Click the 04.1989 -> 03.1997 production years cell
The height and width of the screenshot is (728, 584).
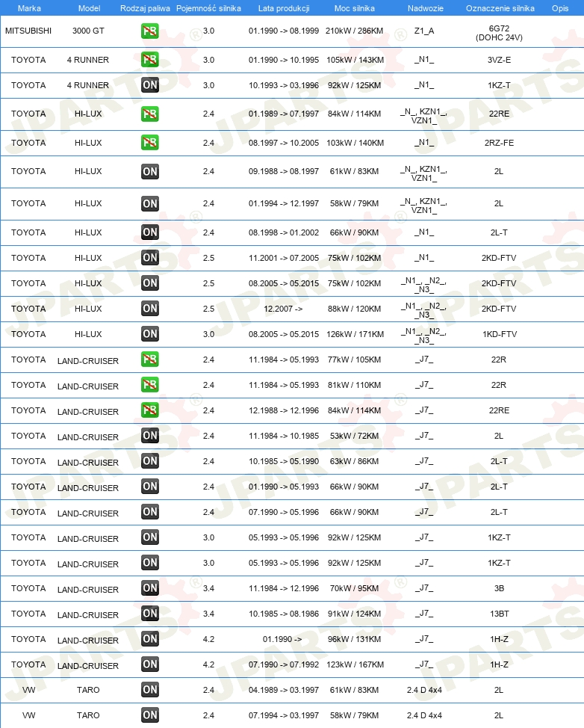(284, 689)
